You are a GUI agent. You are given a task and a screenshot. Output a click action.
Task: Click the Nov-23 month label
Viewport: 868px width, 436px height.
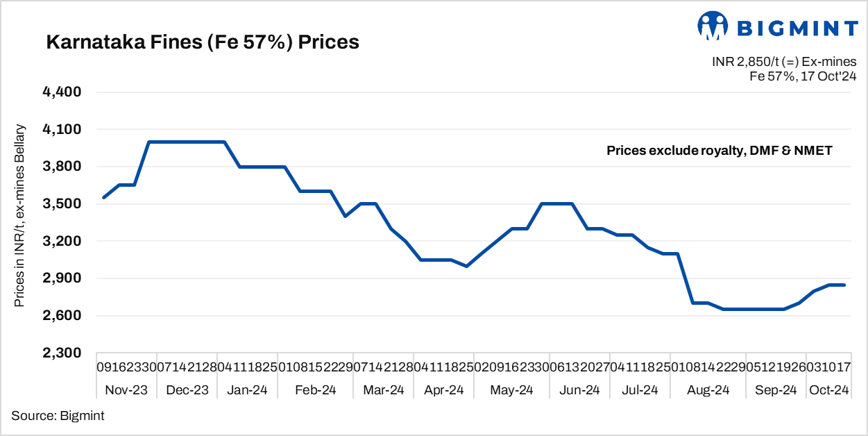coord(126,391)
